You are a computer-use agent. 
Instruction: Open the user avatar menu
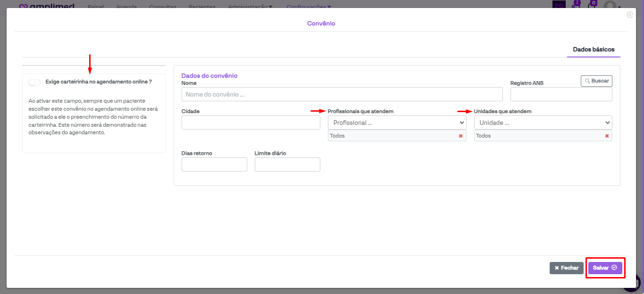(x=611, y=6)
